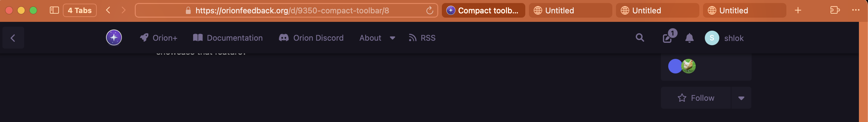Screen dimensions: 868x122
Task: Toggle the browser sidebar panel
Action: [54, 11]
